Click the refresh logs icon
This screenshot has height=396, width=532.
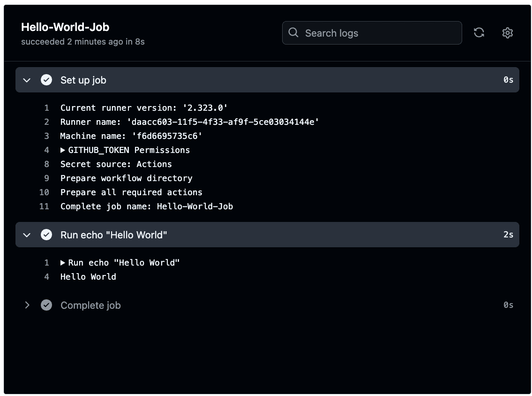coord(479,32)
